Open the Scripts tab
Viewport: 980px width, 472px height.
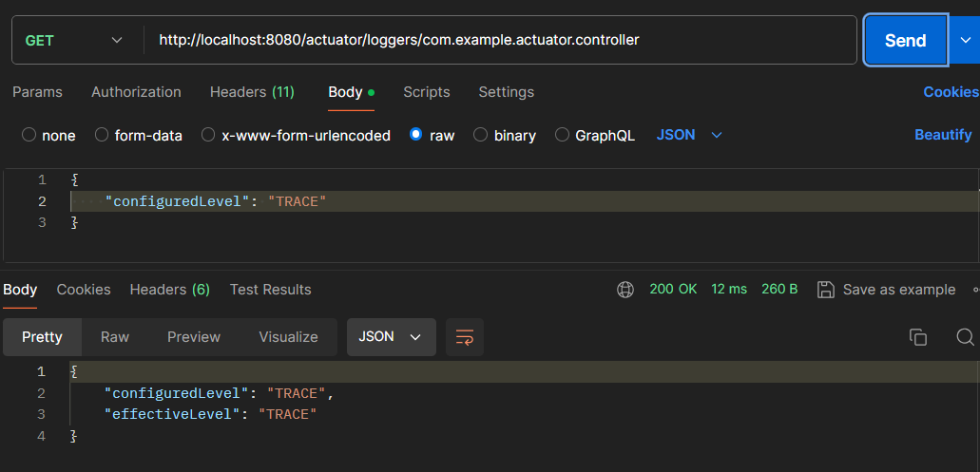tap(426, 92)
